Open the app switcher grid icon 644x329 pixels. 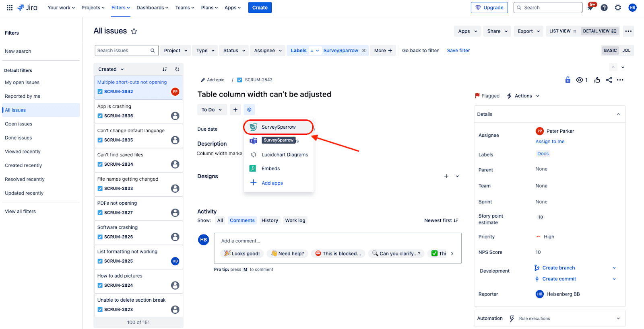[x=10, y=8]
